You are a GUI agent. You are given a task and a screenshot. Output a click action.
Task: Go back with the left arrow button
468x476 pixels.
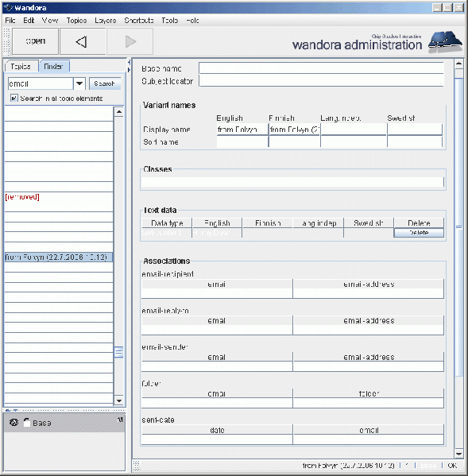(83, 41)
